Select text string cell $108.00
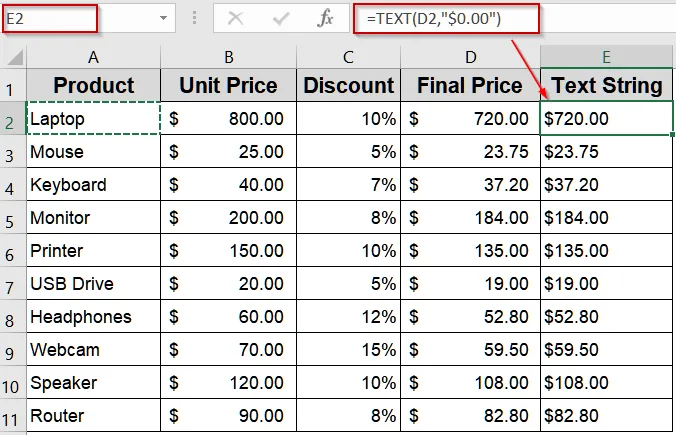 click(x=606, y=382)
